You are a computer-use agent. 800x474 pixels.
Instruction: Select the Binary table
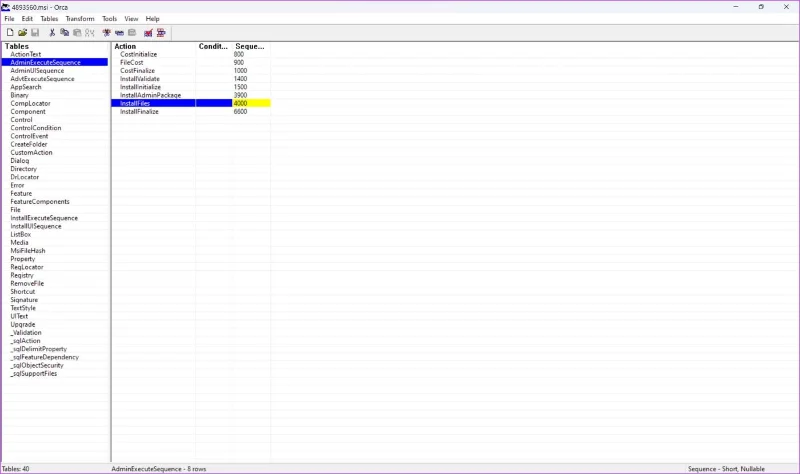click(19, 95)
